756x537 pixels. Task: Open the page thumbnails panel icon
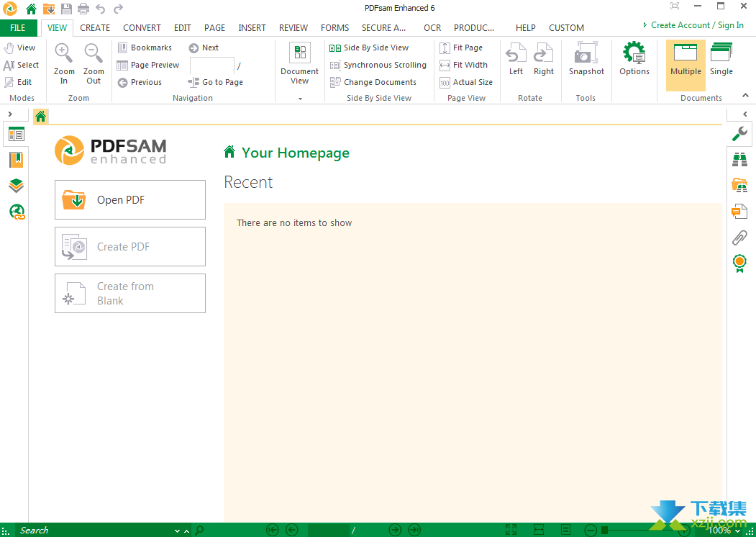(x=16, y=135)
